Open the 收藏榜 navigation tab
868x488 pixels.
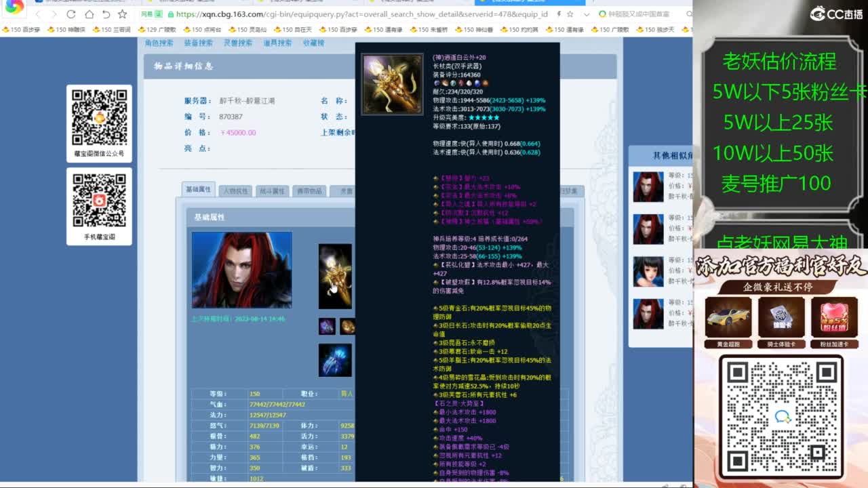point(313,43)
